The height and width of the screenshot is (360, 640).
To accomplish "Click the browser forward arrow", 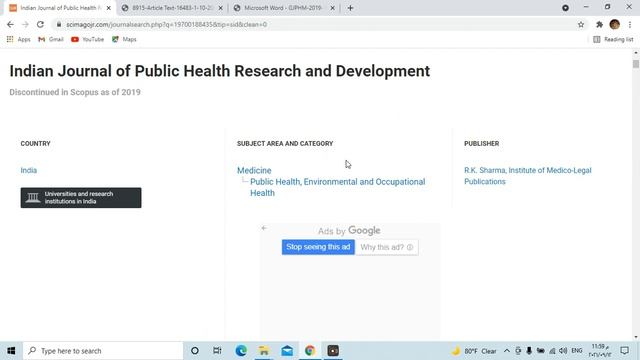I will tap(25, 24).
